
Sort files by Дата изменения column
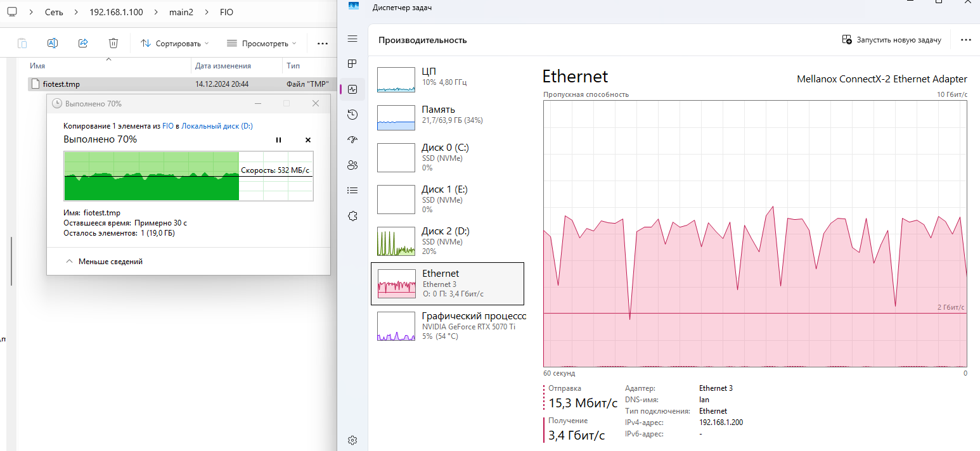(223, 66)
